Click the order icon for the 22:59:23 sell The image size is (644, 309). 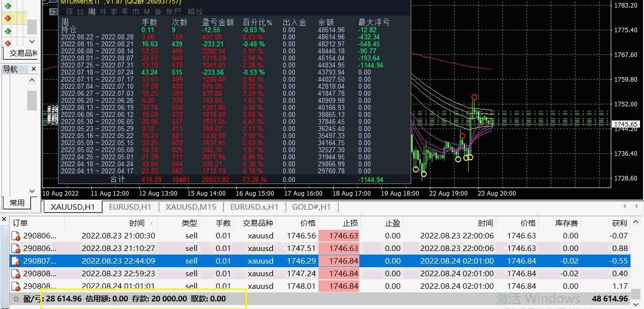coord(16,274)
